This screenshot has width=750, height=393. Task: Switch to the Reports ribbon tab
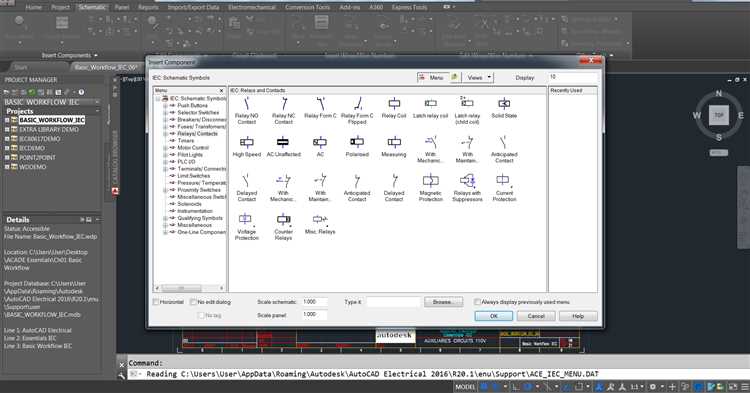click(x=148, y=7)
